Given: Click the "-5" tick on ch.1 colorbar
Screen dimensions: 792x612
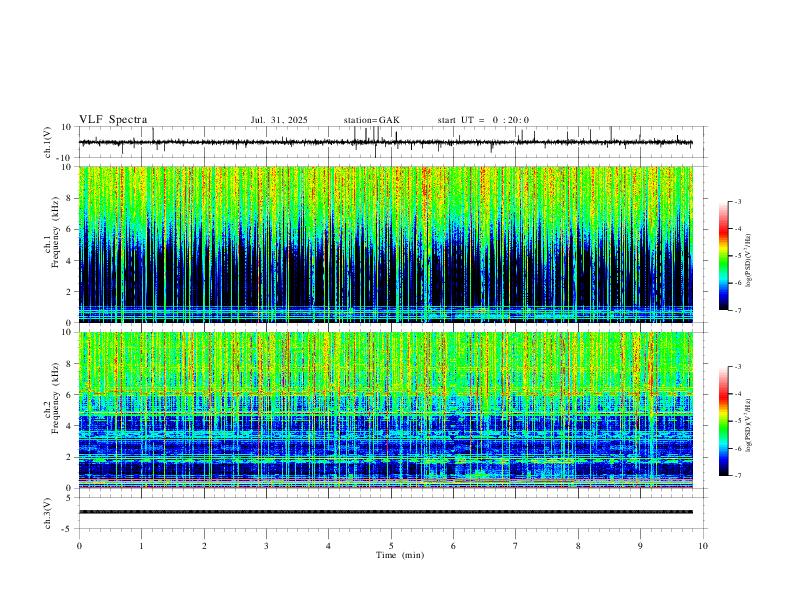Looking at the screenshot, I should pos(738,256).
